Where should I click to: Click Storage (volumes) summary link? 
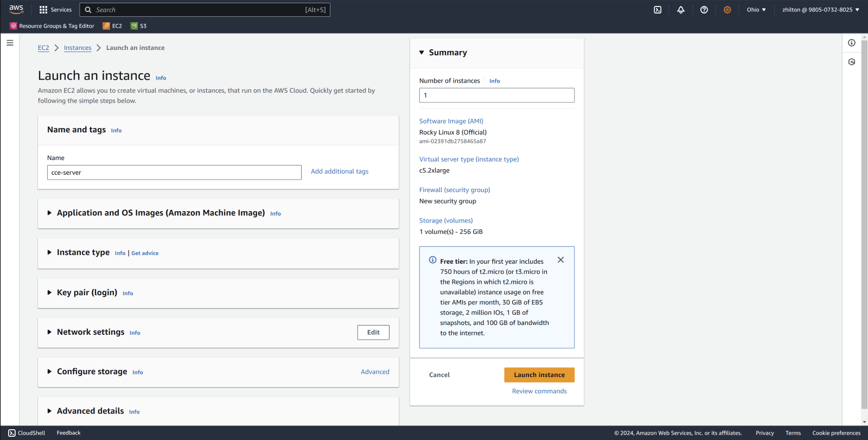tap(446, 221)
